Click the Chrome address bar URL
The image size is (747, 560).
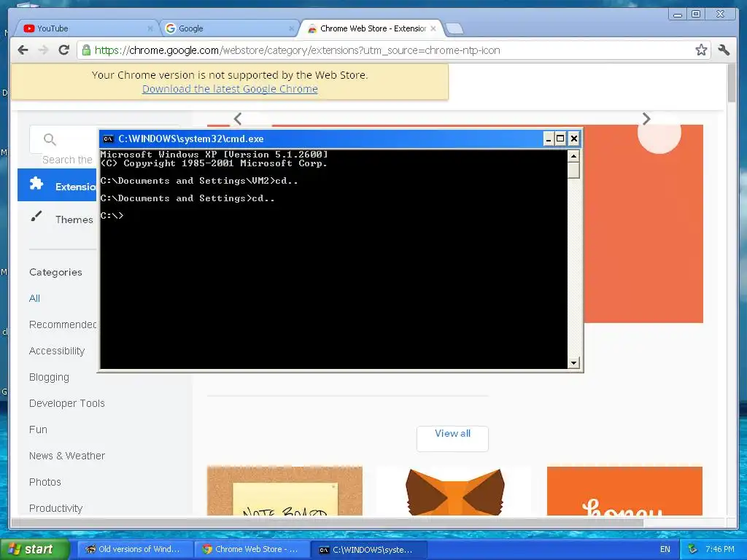click(x=298, y=50)
